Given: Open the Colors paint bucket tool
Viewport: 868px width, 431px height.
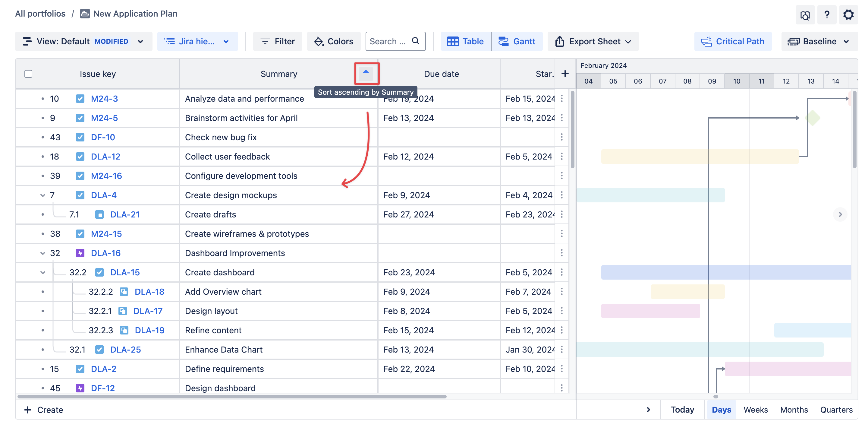Looking at the screenshot, I should [334, 42].
